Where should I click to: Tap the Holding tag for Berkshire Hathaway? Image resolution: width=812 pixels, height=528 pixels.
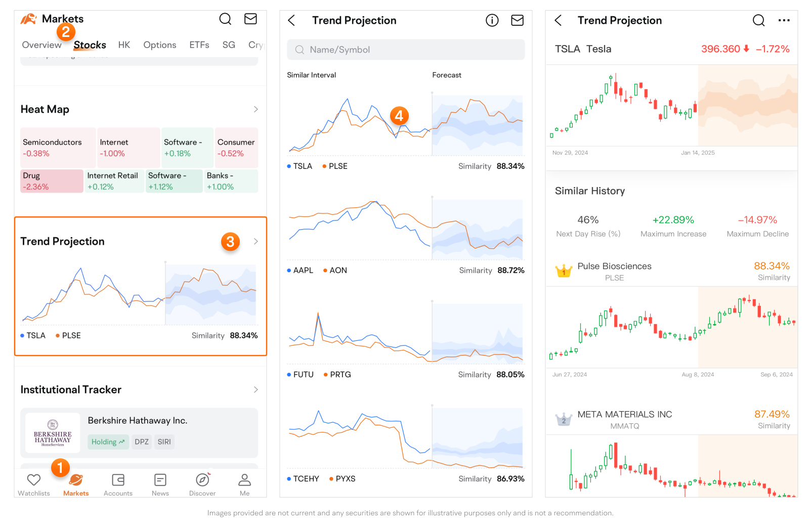point(108,442)
